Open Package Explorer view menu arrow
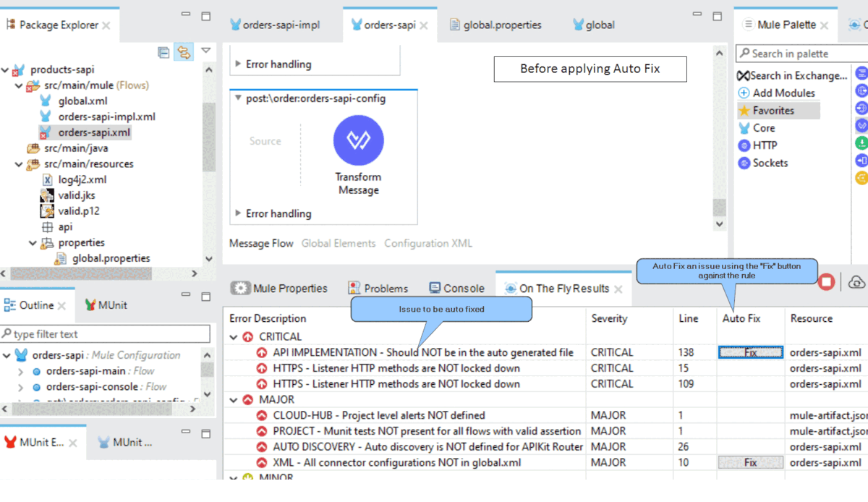 point(205,51)
